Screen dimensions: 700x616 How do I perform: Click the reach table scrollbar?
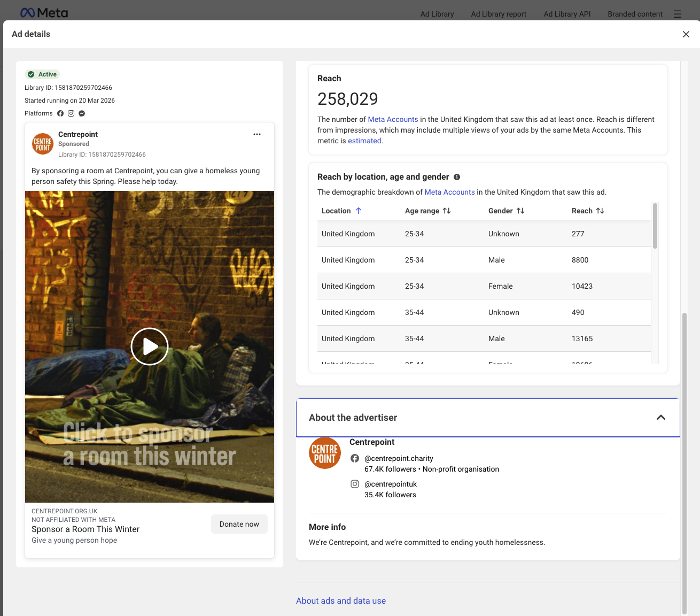pyautogui.click(x=655, y=226)
